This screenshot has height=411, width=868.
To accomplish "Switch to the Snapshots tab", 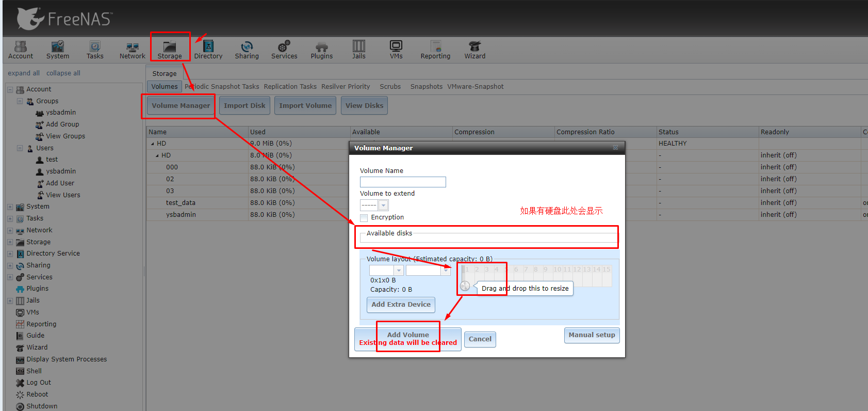I will pos(427,87).
